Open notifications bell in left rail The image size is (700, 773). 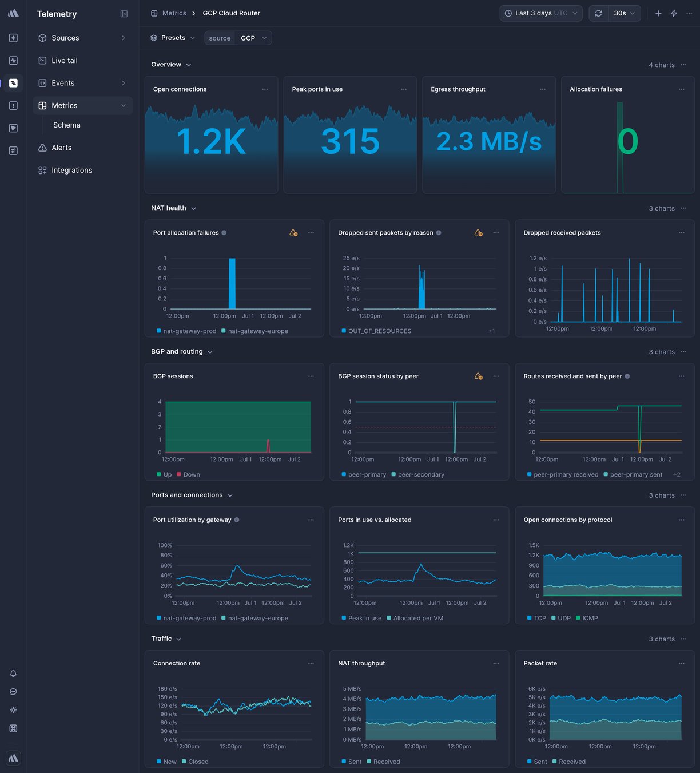click(13, 673)
